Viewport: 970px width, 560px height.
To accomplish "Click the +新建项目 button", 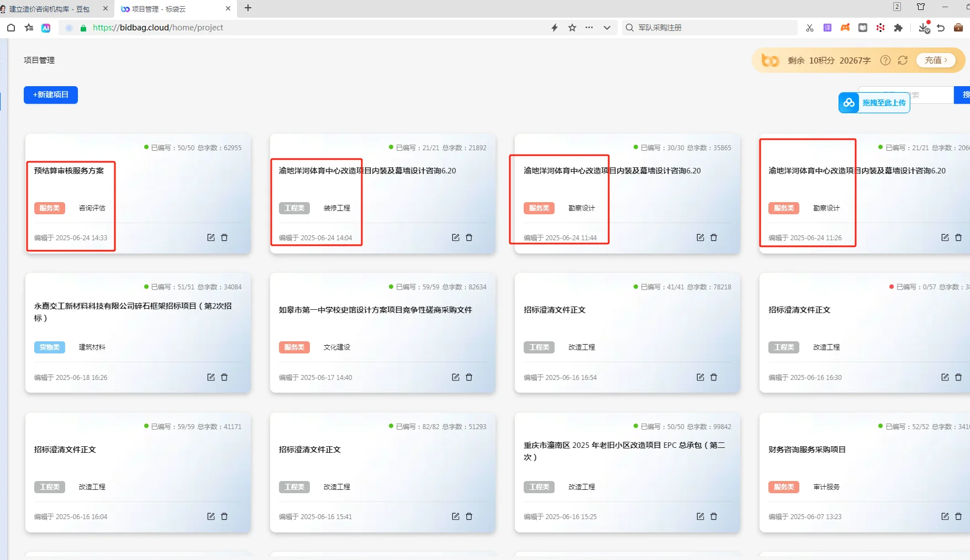I will 50,94.
